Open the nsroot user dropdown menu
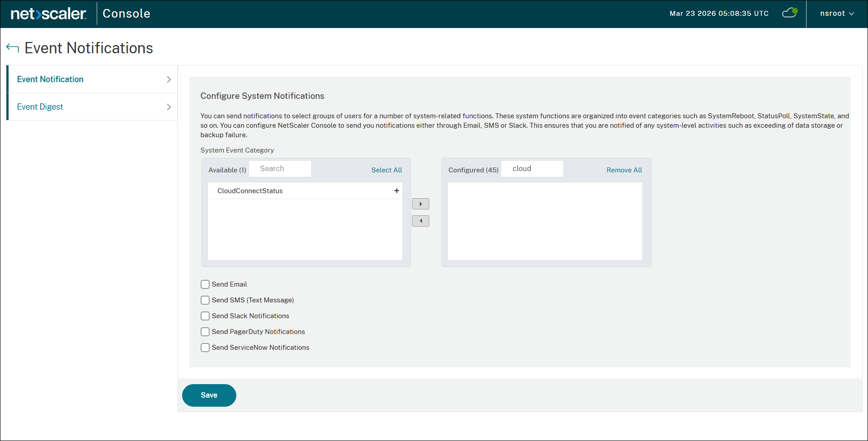868x441 pixels. [836, 13]
